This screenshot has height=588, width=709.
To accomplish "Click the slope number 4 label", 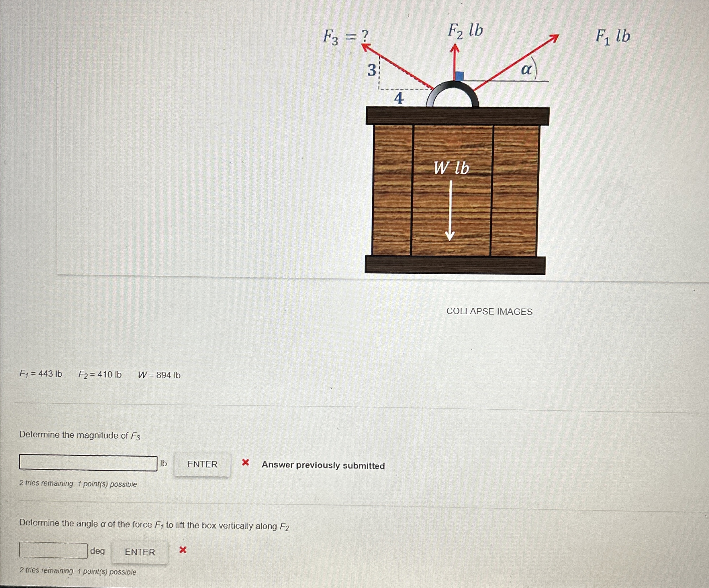I will click(x=399, y=98).
